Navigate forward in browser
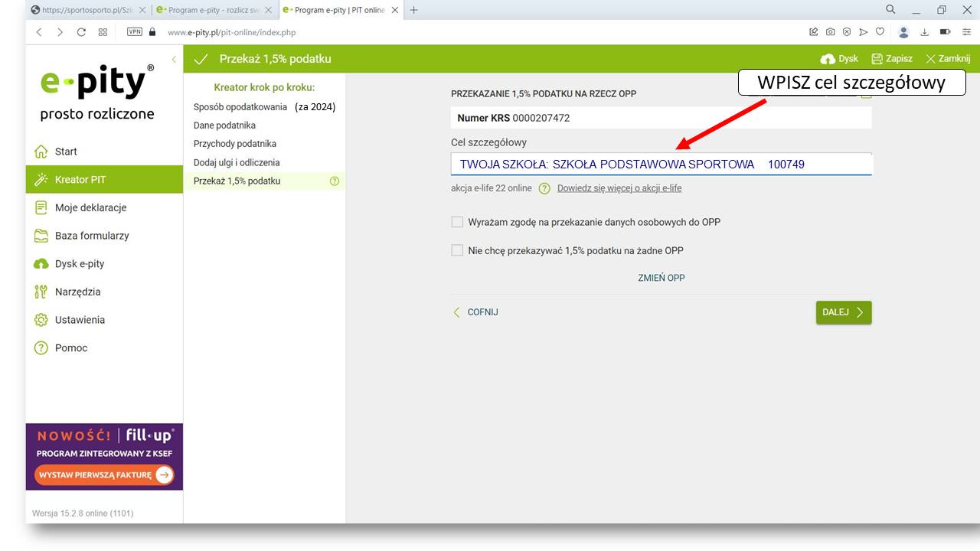The width and height of the screenshot is (980, 551). click(x=60, y=32)
